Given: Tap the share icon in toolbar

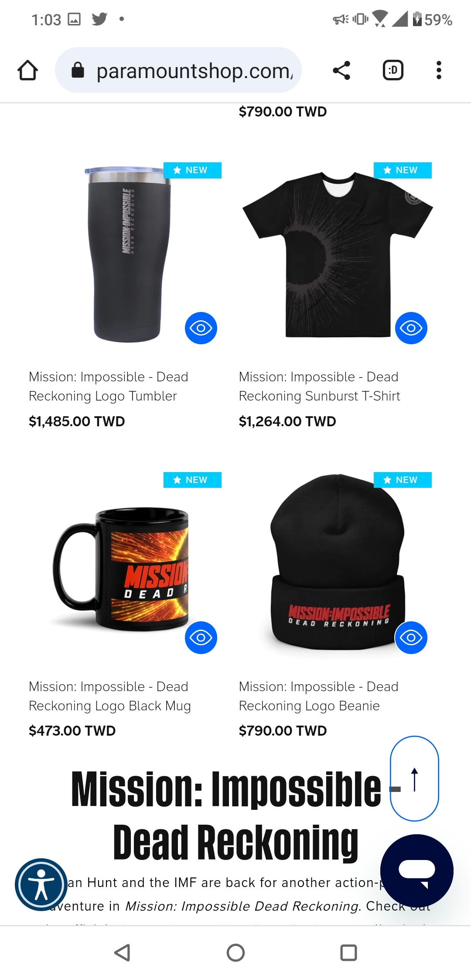Looking at the screenshot, I should (341, 70).
